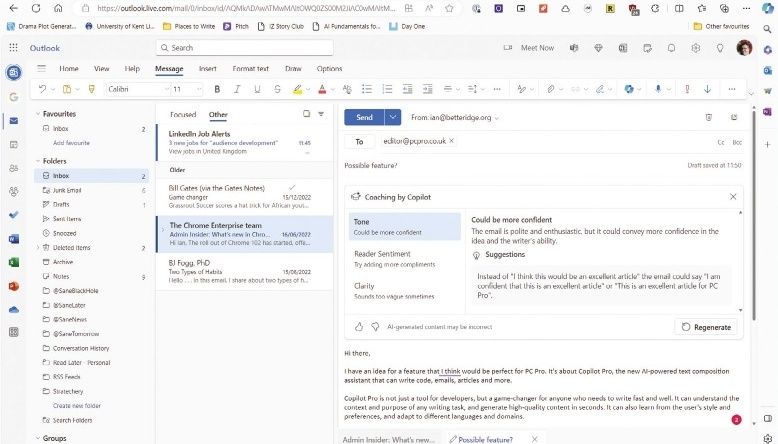
Task: Click the Regenerate button
Action: point(706,327)
